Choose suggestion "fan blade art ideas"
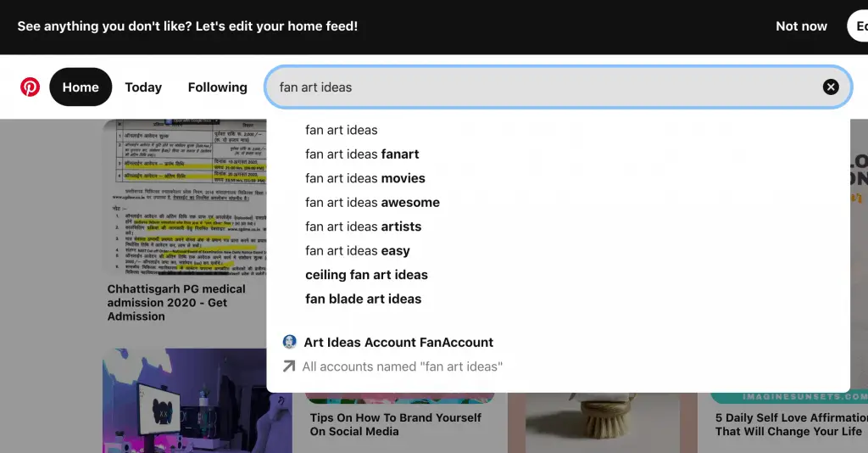Image resolution: width=868 pixels, height=453 pixels. point(363,299)
